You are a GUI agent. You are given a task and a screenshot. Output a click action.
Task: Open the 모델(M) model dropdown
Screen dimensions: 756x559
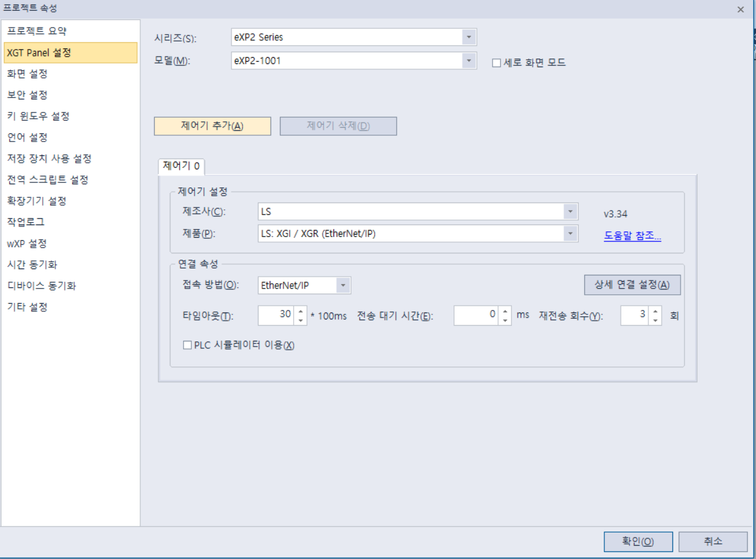[469, 60]
